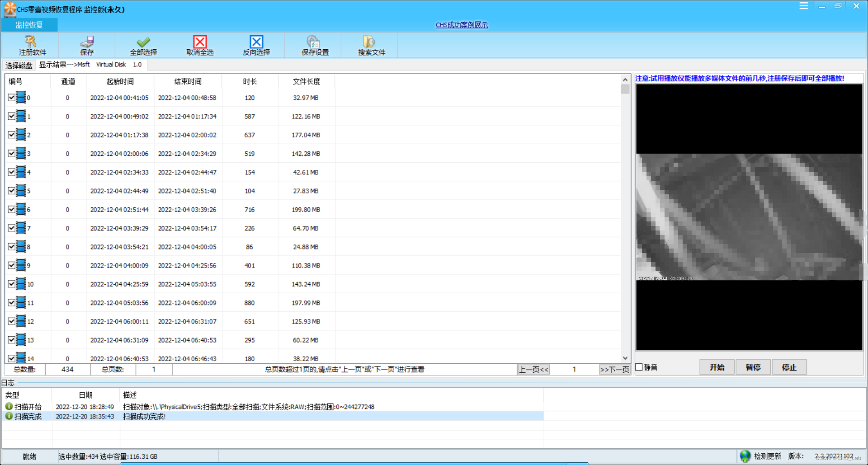
Task: Open the CHS成功案例展示 link
Action: 462,25
